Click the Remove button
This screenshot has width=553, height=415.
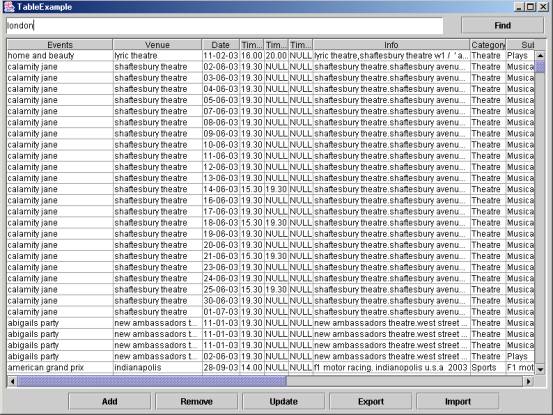196,401
